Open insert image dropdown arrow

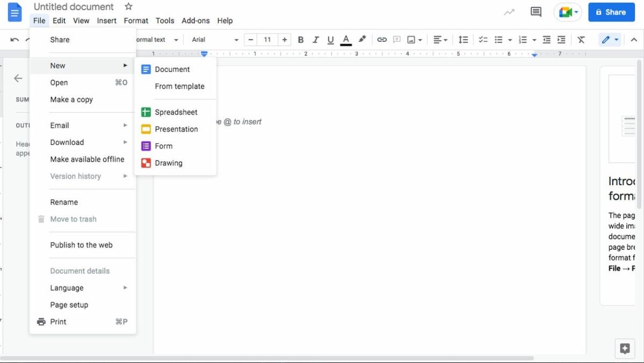point(420,40)
